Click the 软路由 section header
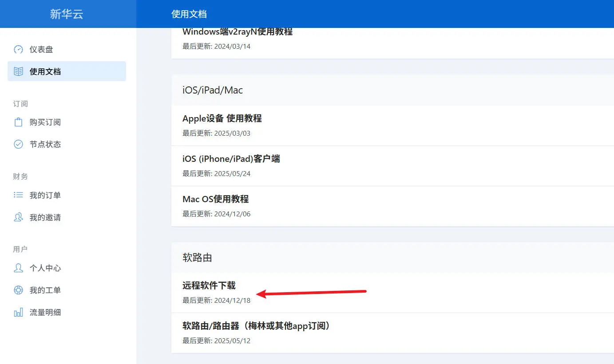This screenshot has width=614, height=364. click(197, 258)
